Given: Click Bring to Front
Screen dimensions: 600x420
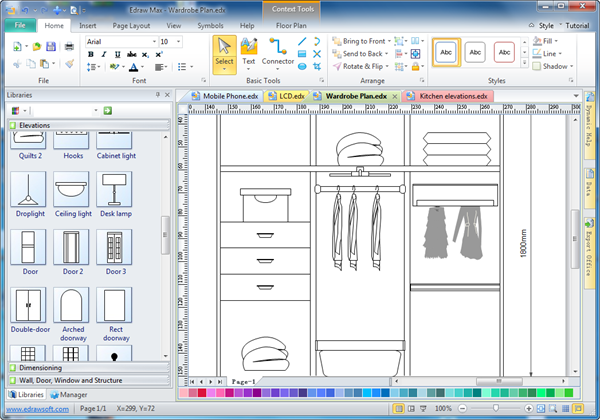Looking at the screenshot, I should point(362,41).
